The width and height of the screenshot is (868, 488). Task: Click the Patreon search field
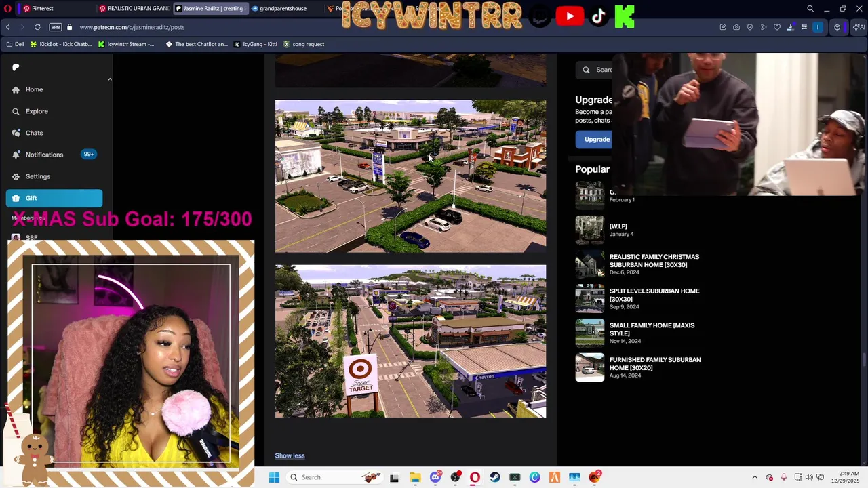pyautogui.click(x=595, y=70)
